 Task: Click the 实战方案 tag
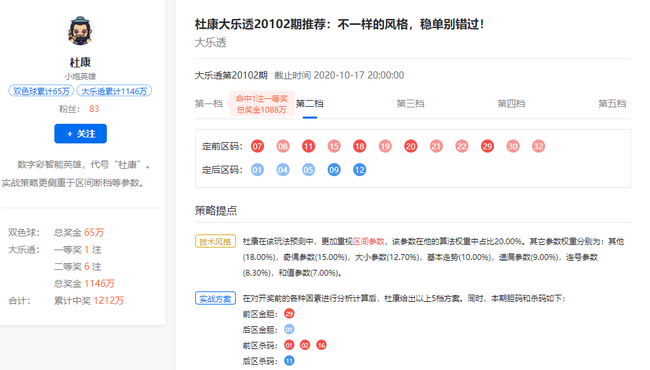(x=216, y=298)
